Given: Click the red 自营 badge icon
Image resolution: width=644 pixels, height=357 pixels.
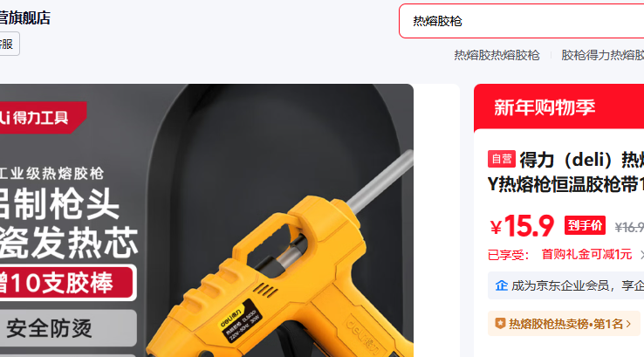Looking at the screenshot, I should pyautogui.click(x=502, y=159).
